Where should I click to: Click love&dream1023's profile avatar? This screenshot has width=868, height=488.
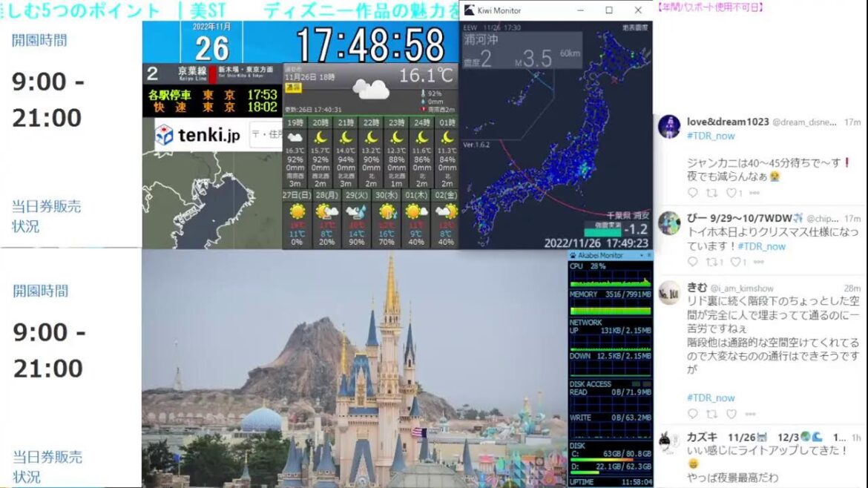[669, 126]
